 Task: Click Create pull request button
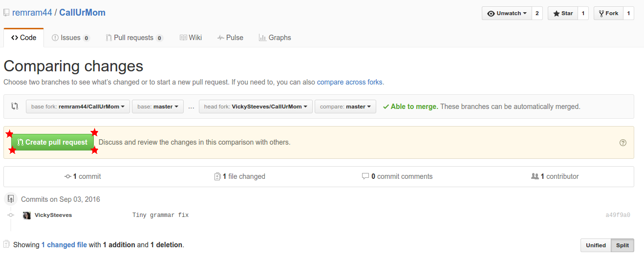point(53,142)
